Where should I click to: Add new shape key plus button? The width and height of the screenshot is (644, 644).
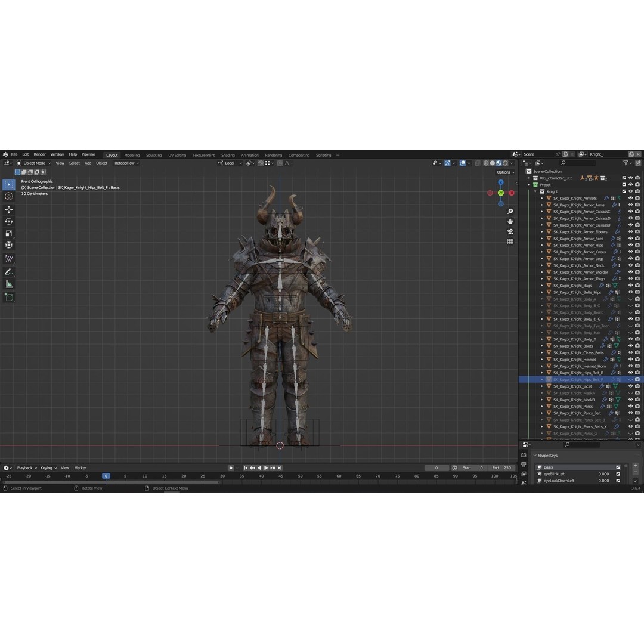tap(636, 465)
